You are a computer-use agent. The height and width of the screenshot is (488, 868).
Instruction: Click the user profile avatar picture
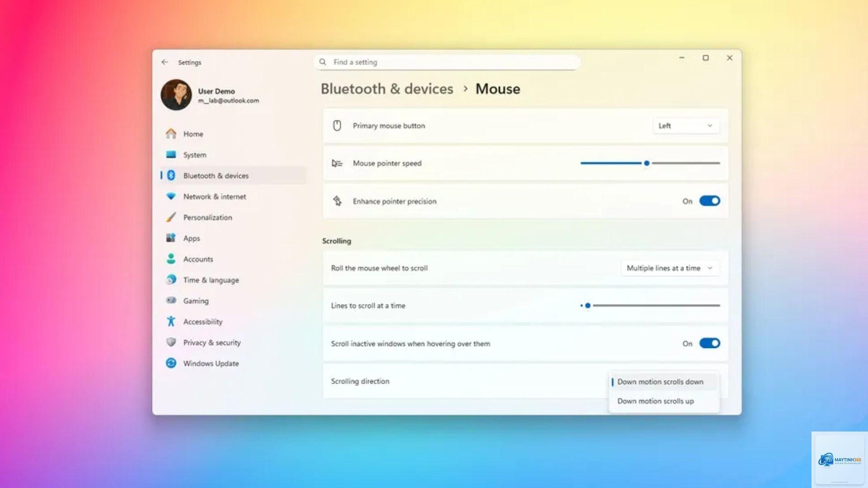pos(176,95)
